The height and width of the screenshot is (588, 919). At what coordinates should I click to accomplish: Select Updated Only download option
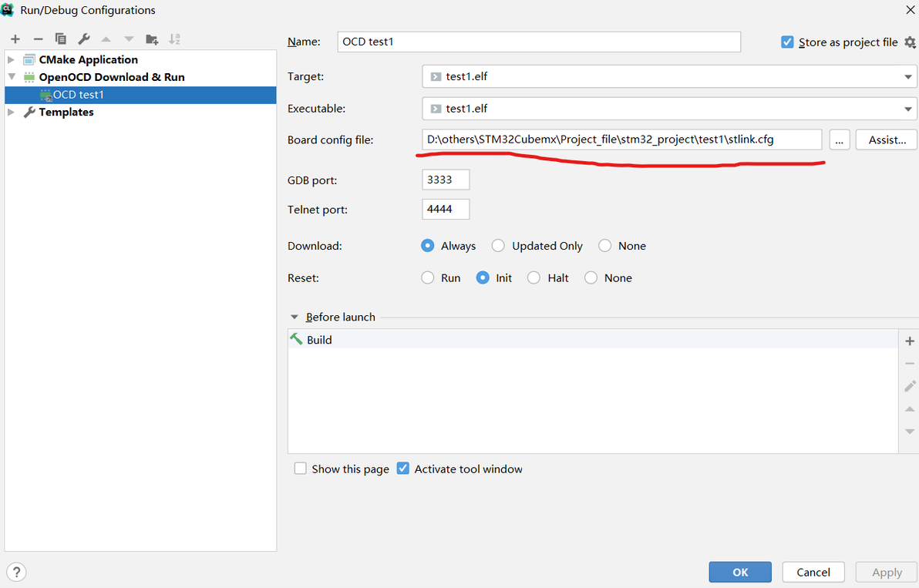[x=499, y=246]
